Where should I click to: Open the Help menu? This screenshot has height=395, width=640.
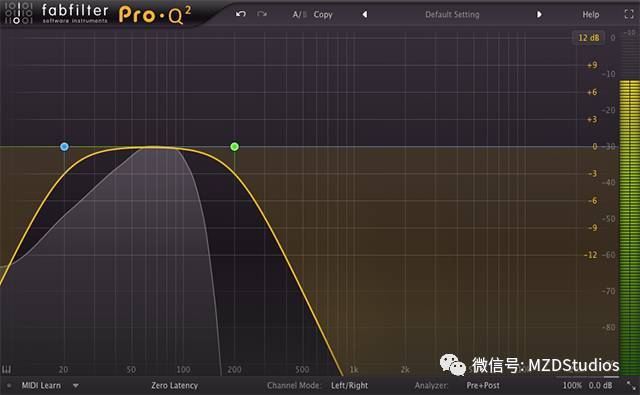(591, 15)
